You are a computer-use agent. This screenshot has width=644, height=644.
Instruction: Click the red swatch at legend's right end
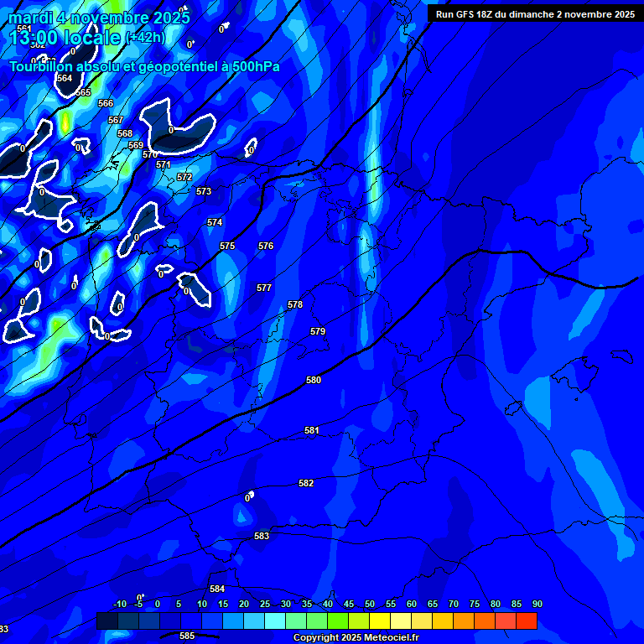pyautogui.click(x=527, y=621)
